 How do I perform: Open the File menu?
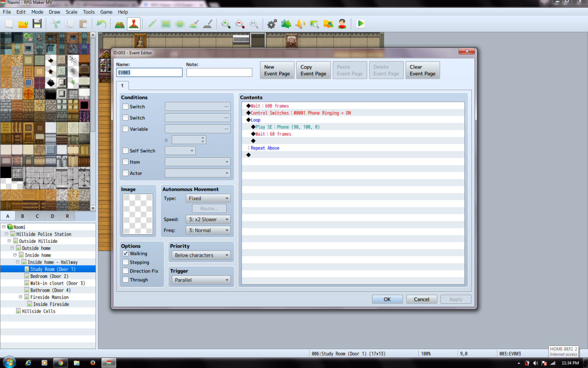coord(7,12)
